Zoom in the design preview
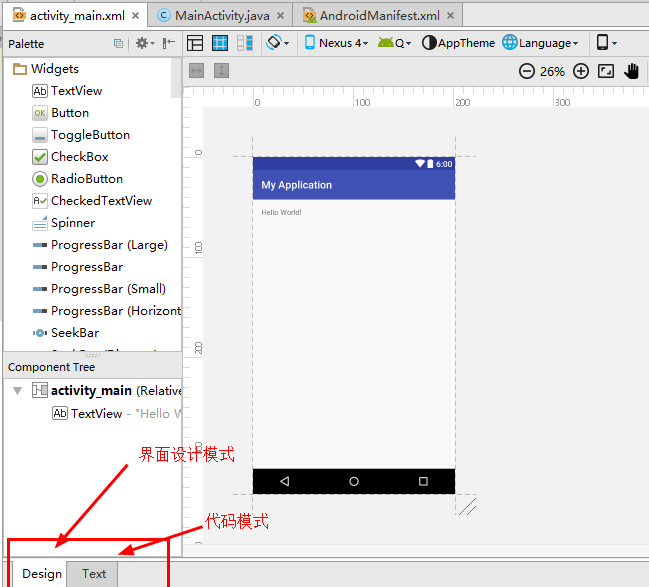Image resolution: width=649 pixels, height=587 pixels. click(x=581, y=71)
